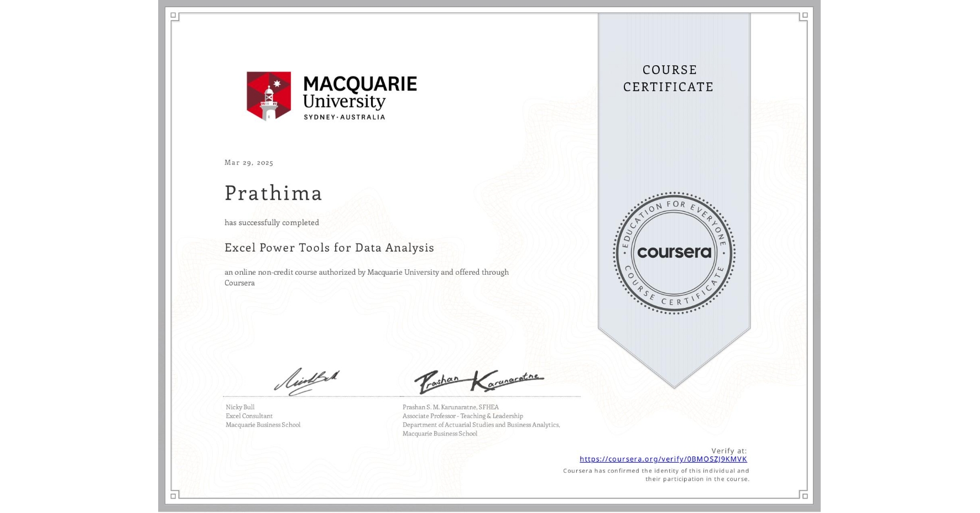This screenshot has height=513, width=980.
Task: Click the coursera wordmark inside the seal
Action: coord(675,253)
